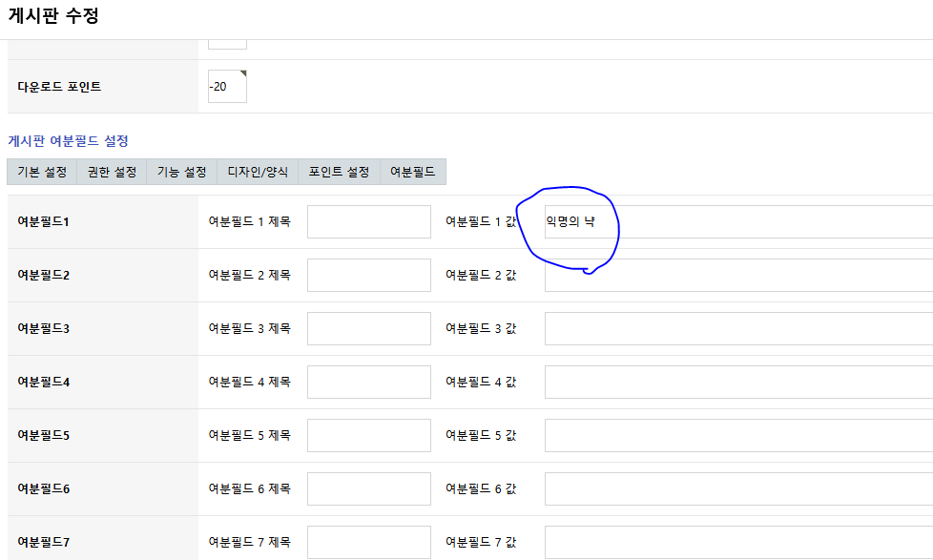Open the 기본 설정 tab
The image size is (933, 560).
pos(42,173)
